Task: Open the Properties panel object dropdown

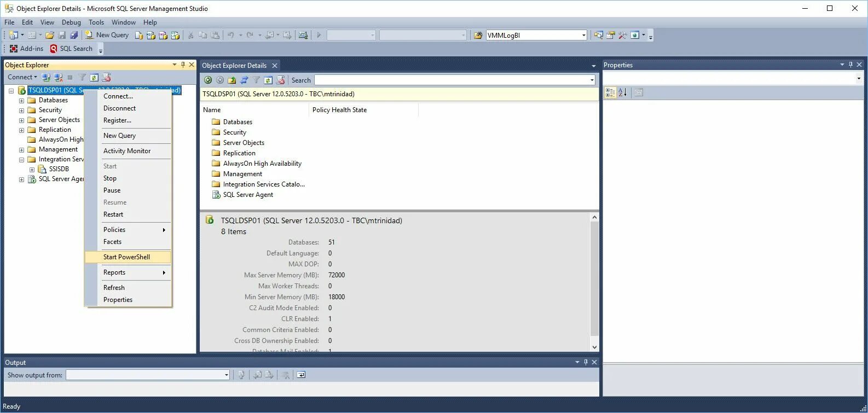Action: 858,78
